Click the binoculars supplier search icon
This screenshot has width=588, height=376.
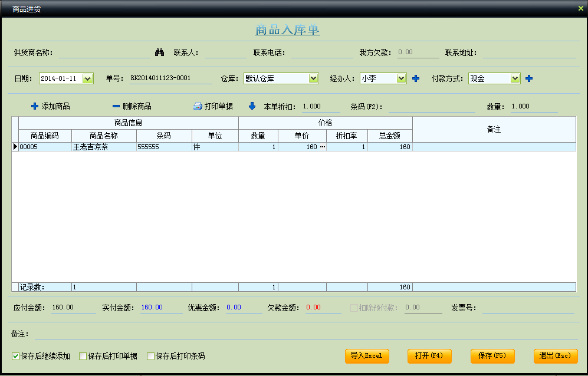[x=159, y=52]
